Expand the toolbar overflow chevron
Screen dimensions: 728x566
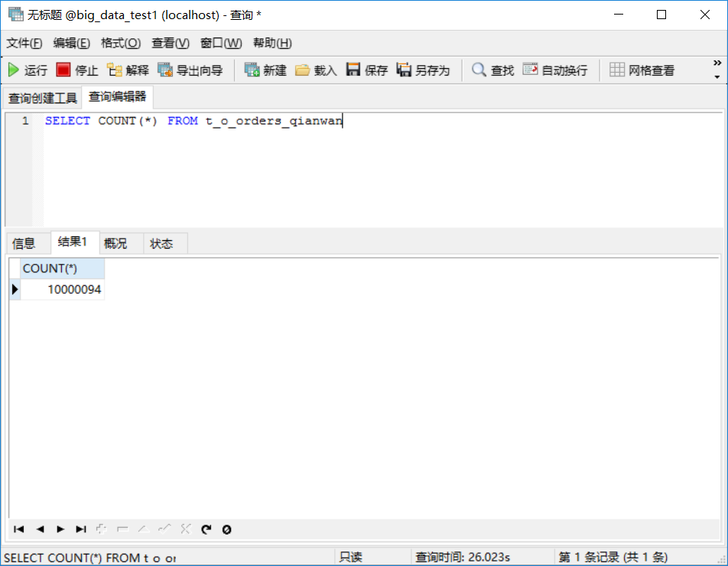coord(717,63)
